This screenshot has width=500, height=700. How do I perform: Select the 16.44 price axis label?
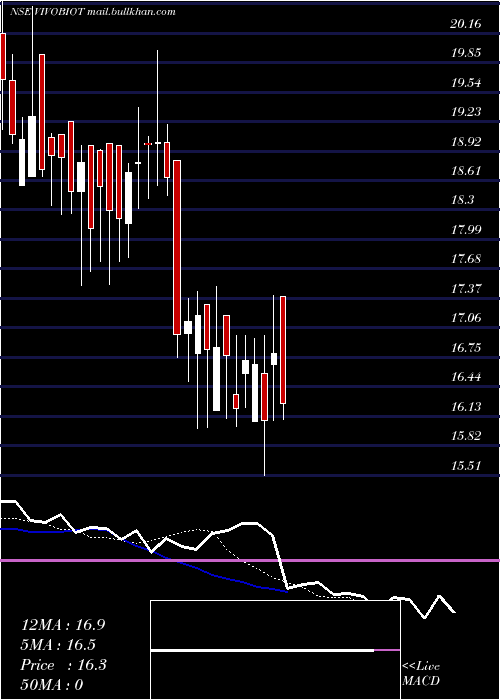click(x=466, y=377)
